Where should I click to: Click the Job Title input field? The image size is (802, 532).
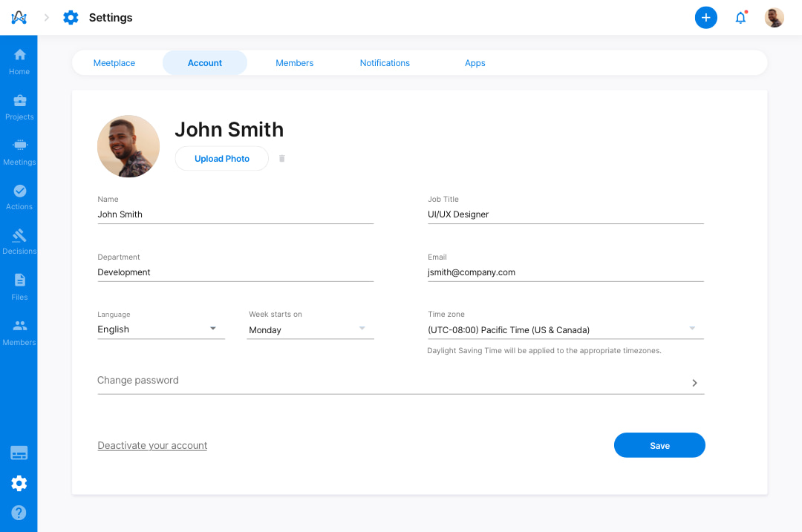click(566, 214)
